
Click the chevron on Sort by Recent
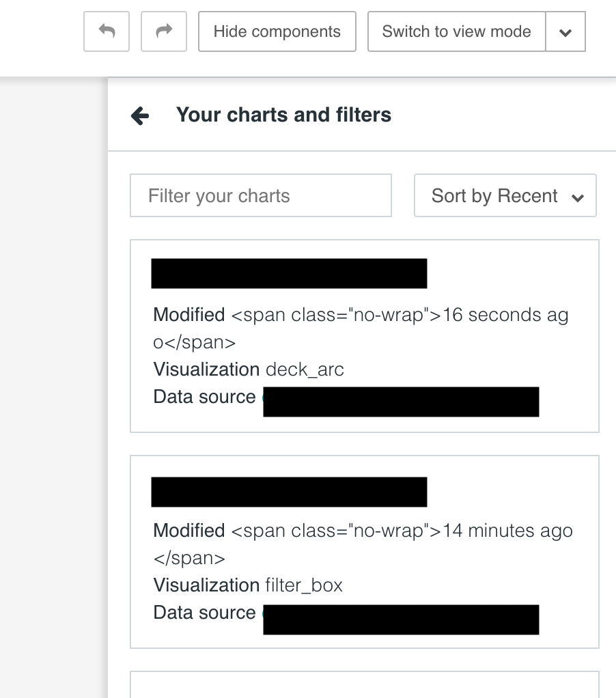click(x=578, y=196)
